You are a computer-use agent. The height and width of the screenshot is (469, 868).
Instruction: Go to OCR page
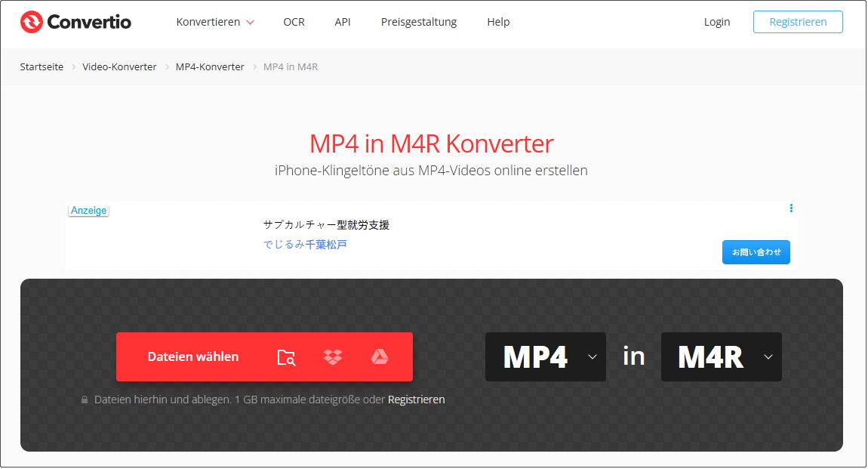coord(294,22)
